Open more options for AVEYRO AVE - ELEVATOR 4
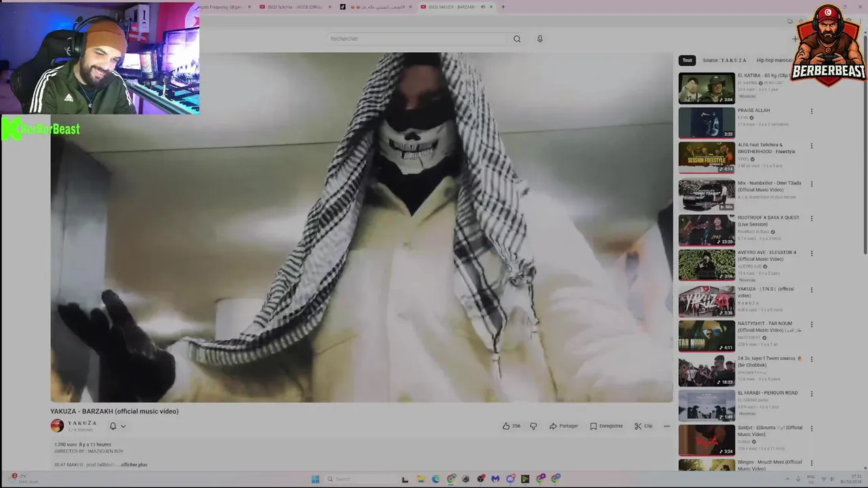 point(811,253)
